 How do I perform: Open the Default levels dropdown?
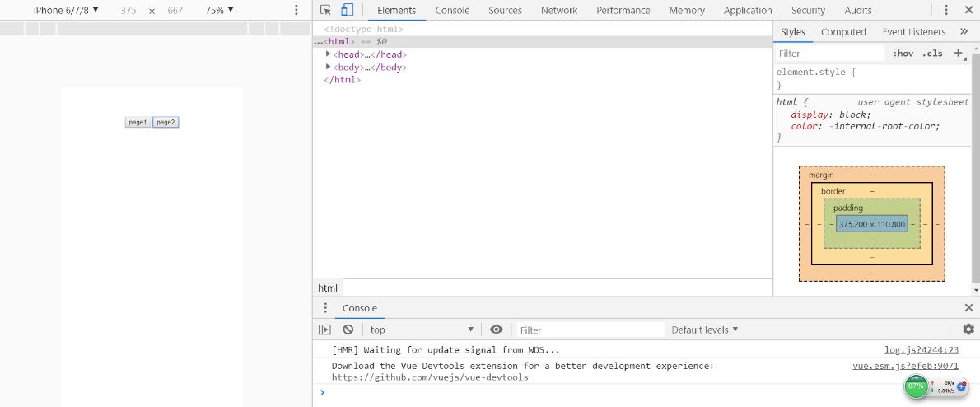[704, 330]
